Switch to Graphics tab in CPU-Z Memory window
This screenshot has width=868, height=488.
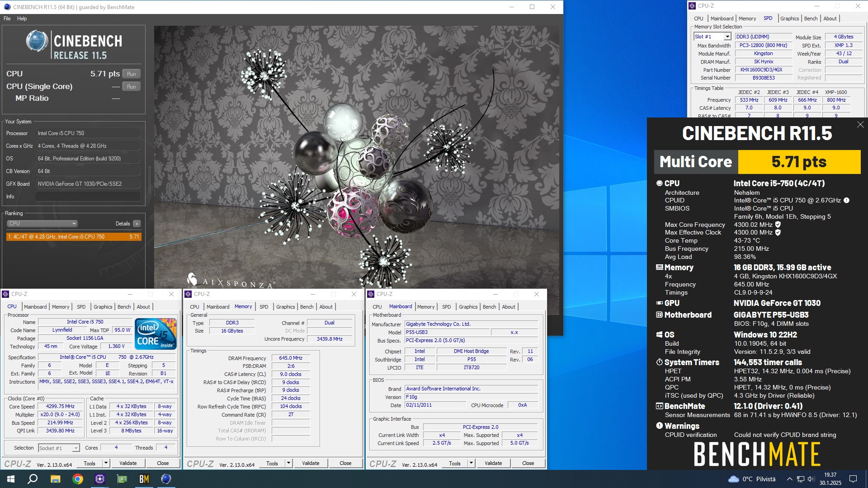click(x=286, y=307)
